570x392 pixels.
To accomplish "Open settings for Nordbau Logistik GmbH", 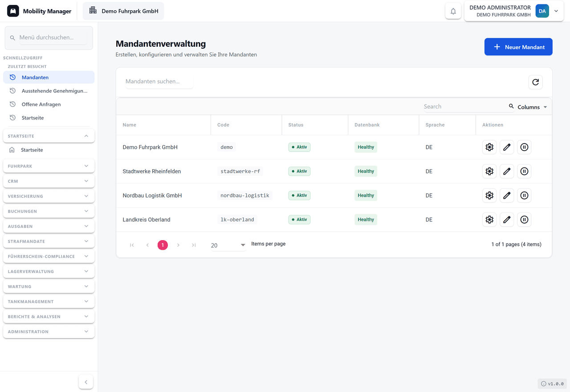I will (x=489, y=195).
